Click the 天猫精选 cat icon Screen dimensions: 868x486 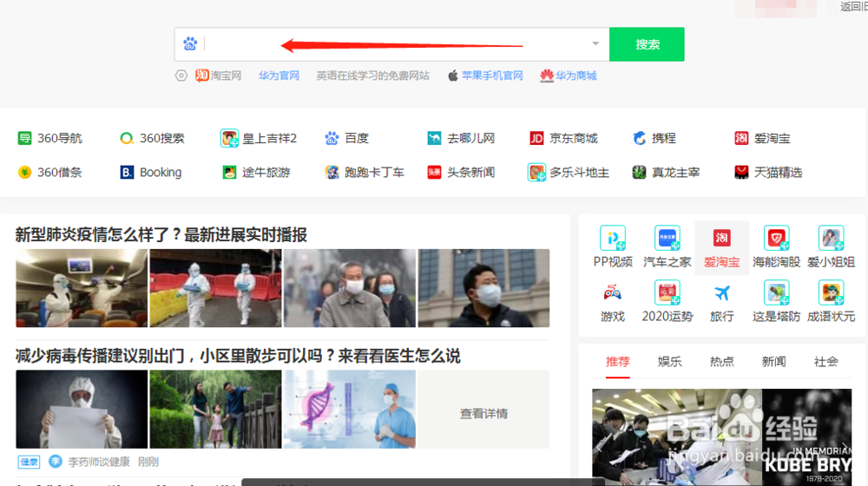tap(741, 172)
